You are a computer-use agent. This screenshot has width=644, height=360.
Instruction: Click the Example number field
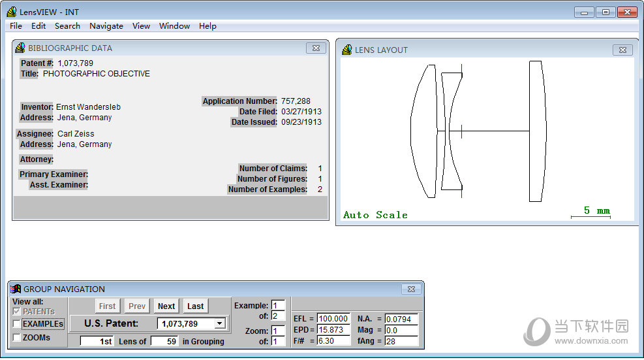278,305
